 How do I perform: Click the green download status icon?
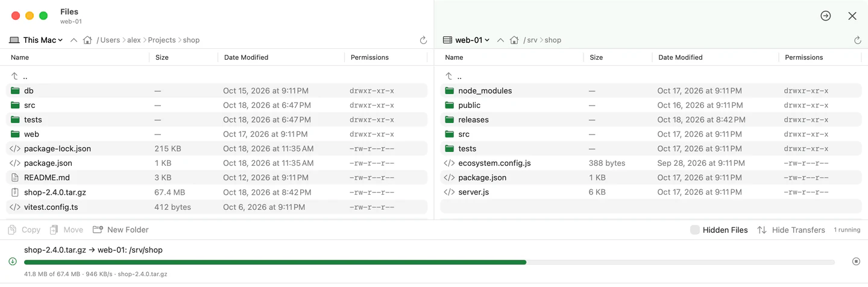(13, 261)
